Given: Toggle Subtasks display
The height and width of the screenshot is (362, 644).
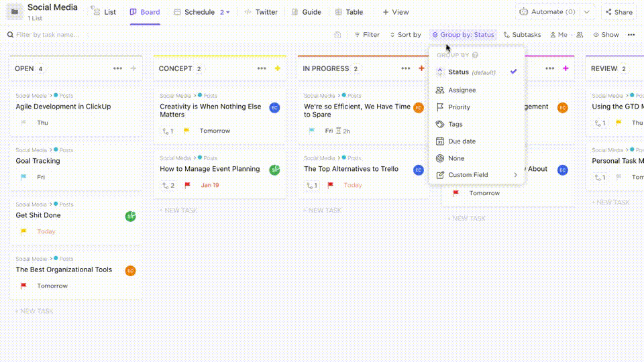Looking at the screenshot, I should click(x=522, y=34).
